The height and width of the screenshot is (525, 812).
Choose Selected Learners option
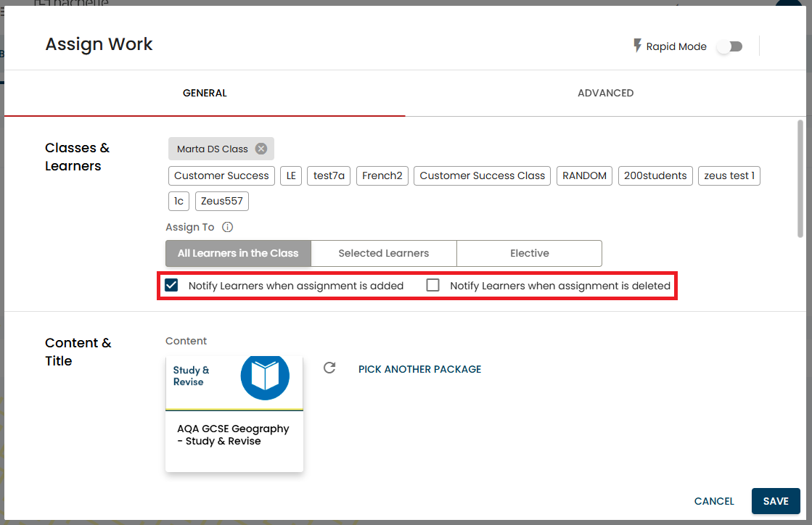tap(384, 253)
